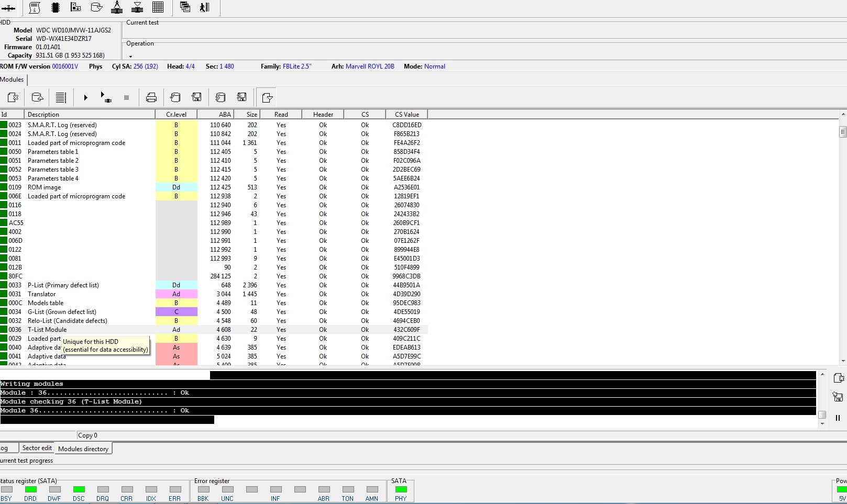Click the single-check disk cylinder icon

[x=175, y=97]
